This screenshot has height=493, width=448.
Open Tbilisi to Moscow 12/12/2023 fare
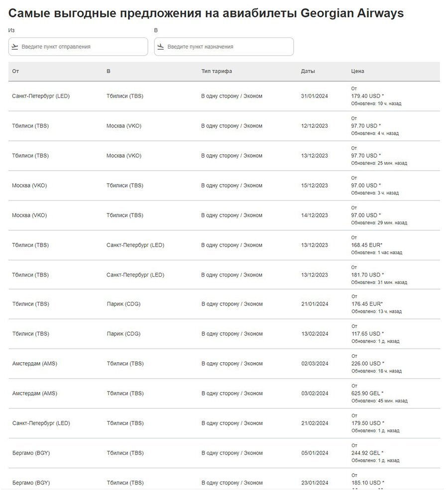[x=224, y=126]
